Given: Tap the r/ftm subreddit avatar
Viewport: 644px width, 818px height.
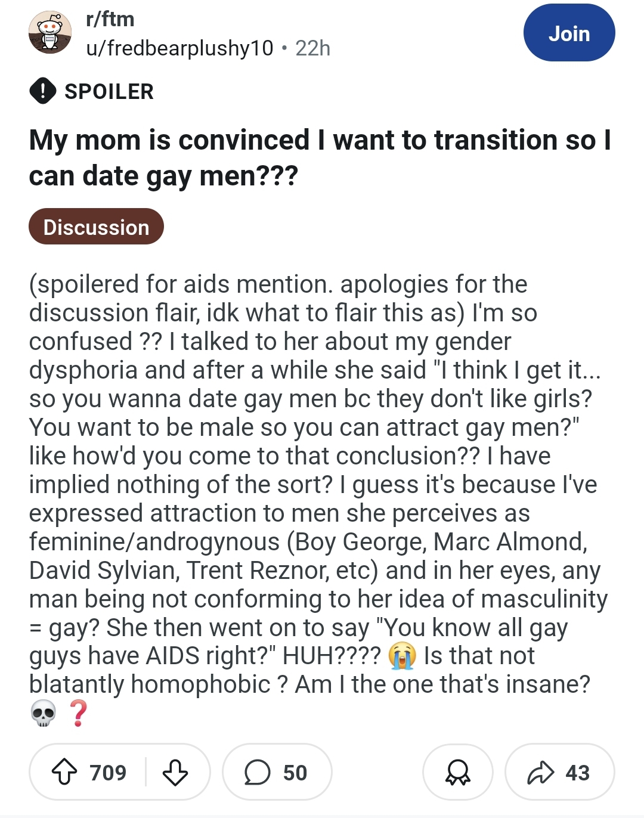Looking at the screenshot, I should 50,32.
